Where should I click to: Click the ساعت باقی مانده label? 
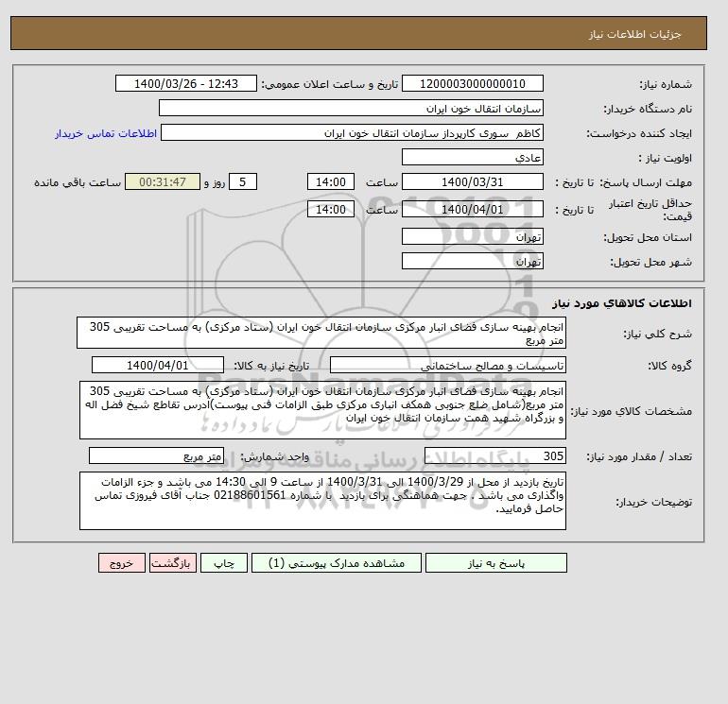78,182
